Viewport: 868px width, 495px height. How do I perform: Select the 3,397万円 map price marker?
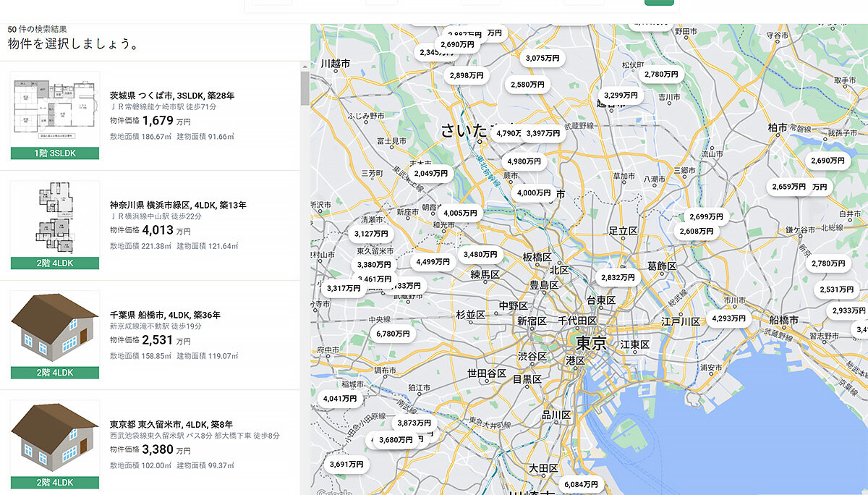pos(542,133)
